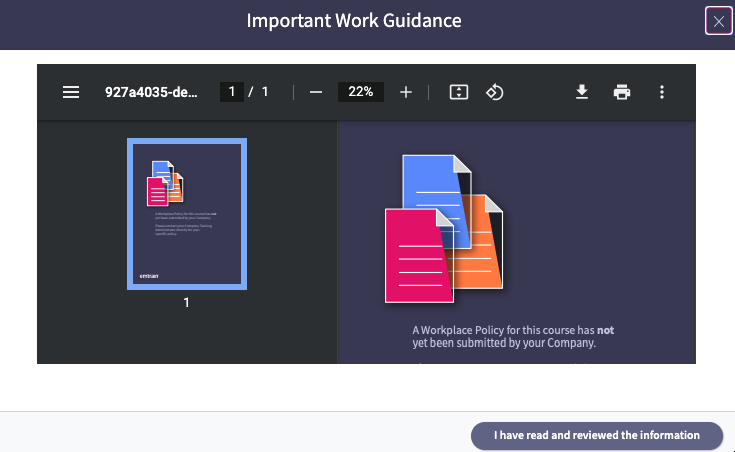Click the fit to page icon
Screen dimensions: 735x452
click(x=458, y=92)
